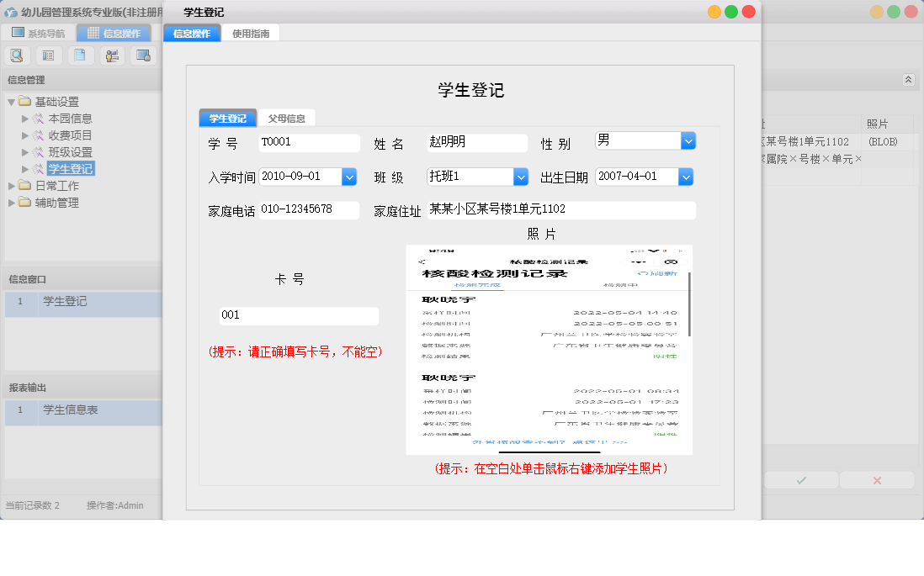Switch to the 父母信息 tab
924x576 pixels.
[289, 117]
